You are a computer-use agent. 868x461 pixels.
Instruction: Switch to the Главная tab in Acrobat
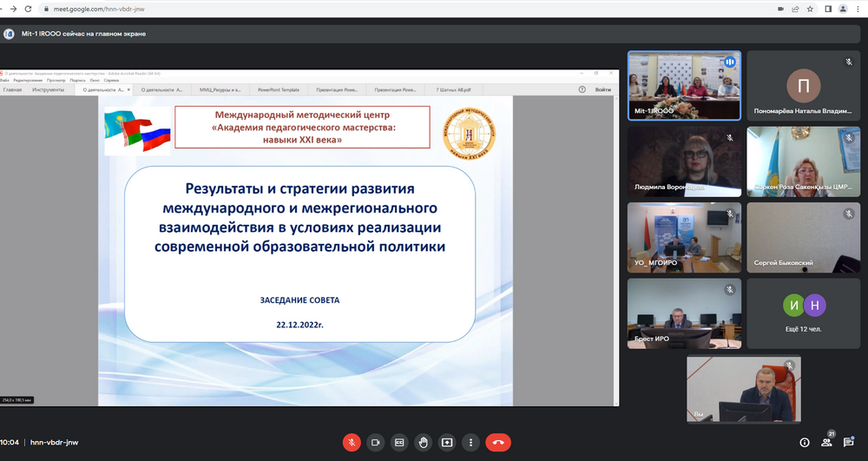(12, 89)
